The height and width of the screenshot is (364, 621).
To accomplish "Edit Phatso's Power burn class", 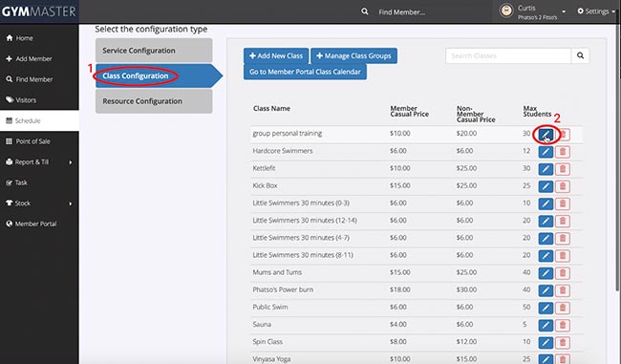I will pyautogui.click(x=546, y=290).
